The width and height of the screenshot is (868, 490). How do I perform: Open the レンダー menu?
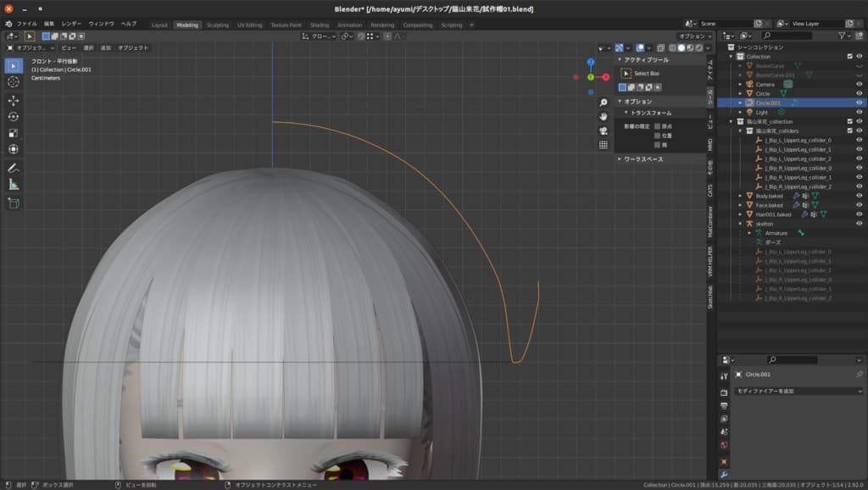pyautogui.click(x=71, y=25)
